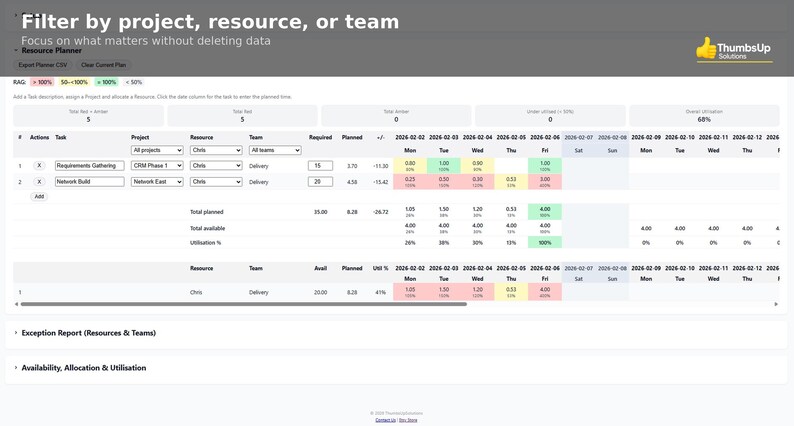Edit required hours field showing 20
Image resolution: width=794 pixels, height=426 pixels.
321,181
